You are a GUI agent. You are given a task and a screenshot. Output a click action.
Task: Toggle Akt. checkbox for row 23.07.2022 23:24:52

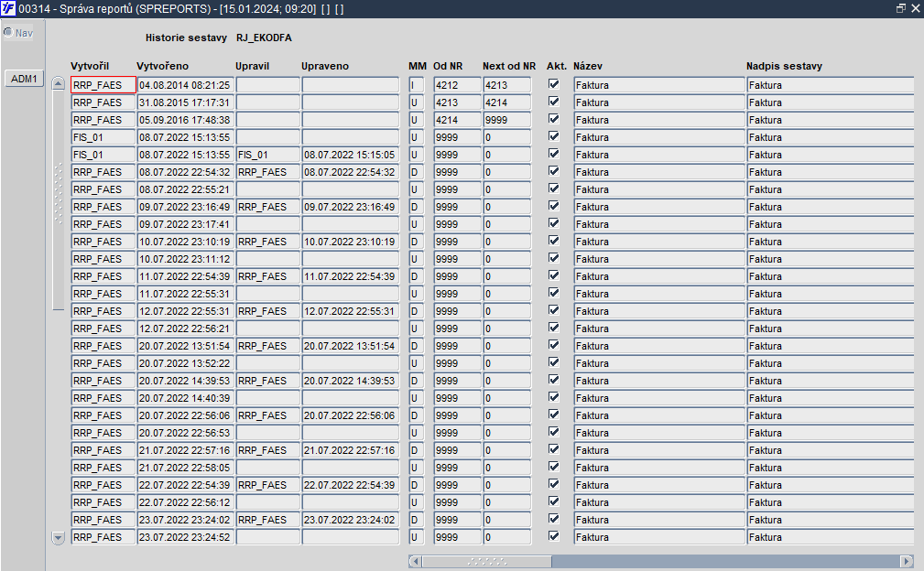coord(553,535)
